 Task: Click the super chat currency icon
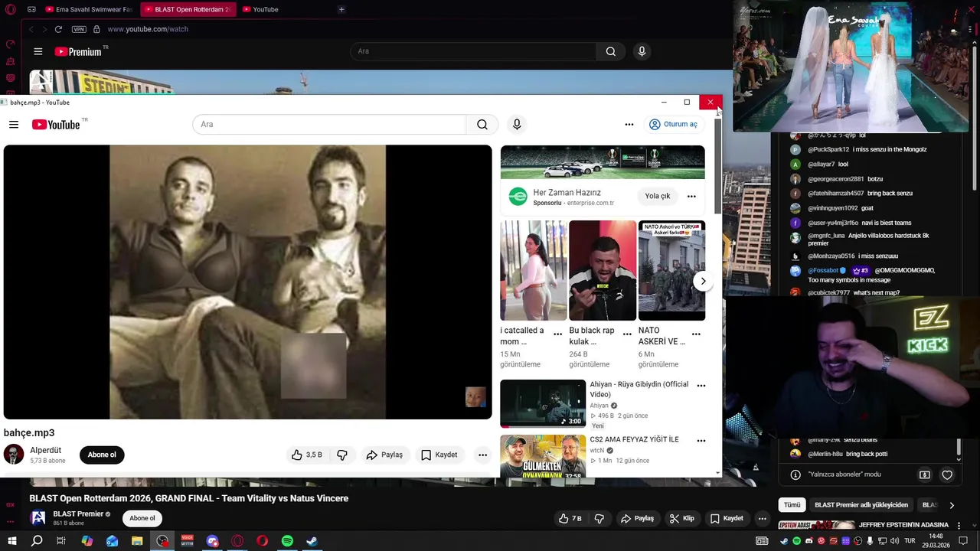[x=924, y=474]
